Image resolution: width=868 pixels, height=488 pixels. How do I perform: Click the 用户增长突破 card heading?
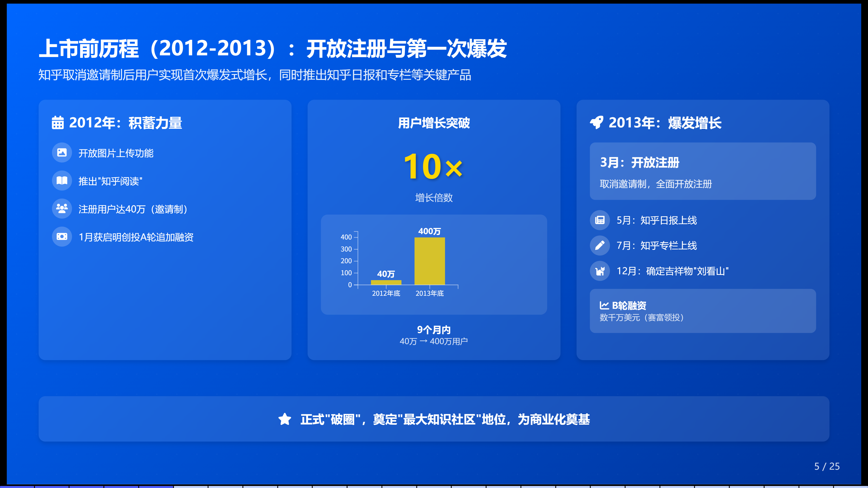pyautogui.click(x=434, y=123)
